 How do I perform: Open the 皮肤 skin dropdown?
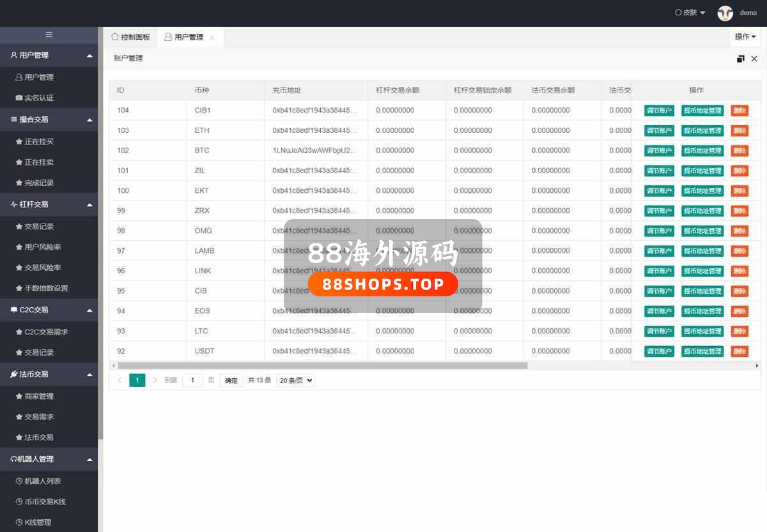[x=690, y=13]
